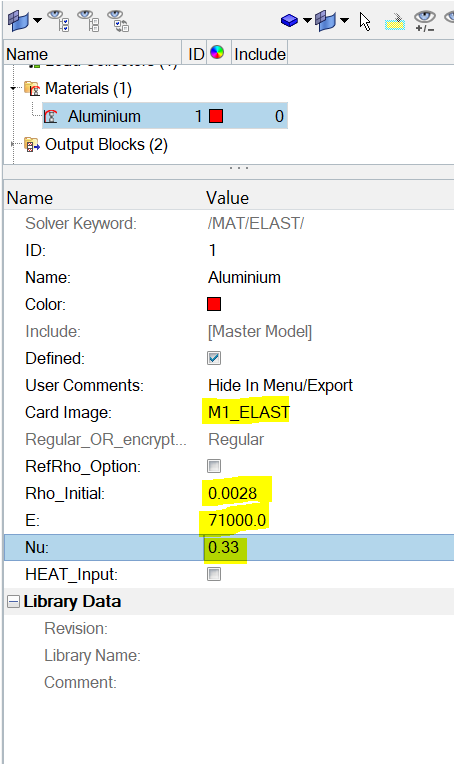Click the pane splitter dots handle
The height and width of the screenshot is (765, 455).
(x=239, y=168)
